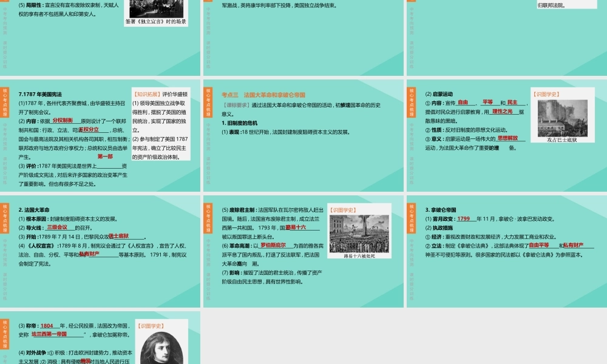Click the red answer 第一部
Screen dimensions: 607x364
105,157
